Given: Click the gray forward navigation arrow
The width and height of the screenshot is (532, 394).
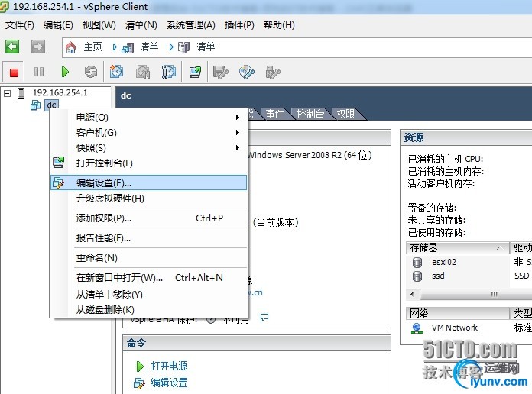Looking at the screenshot, I should pos(37,47).
